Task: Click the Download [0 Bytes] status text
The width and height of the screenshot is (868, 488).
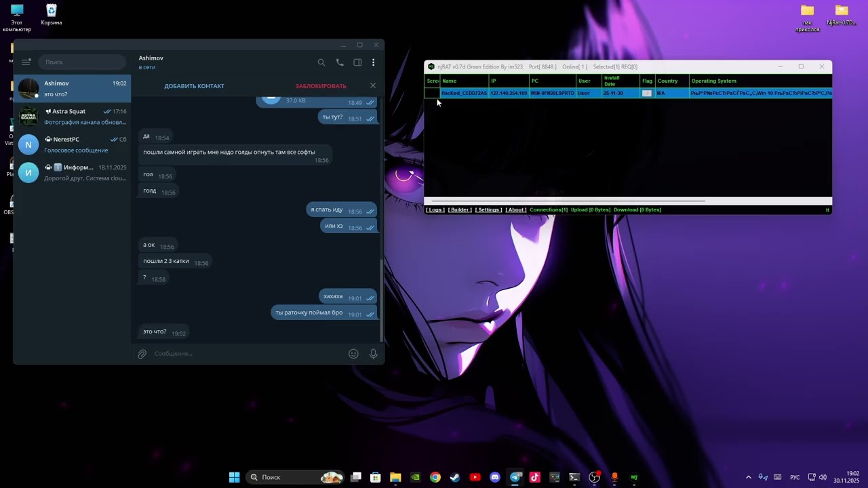Action: point(637,210)
